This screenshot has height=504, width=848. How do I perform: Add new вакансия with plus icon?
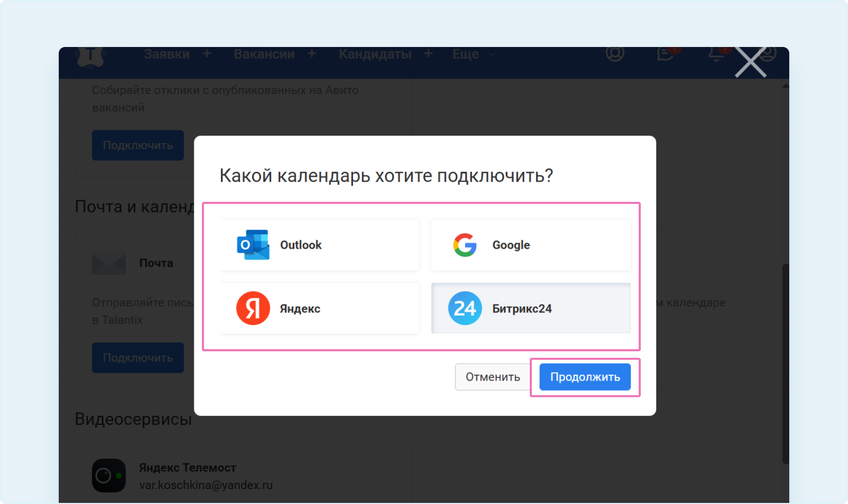312,53
